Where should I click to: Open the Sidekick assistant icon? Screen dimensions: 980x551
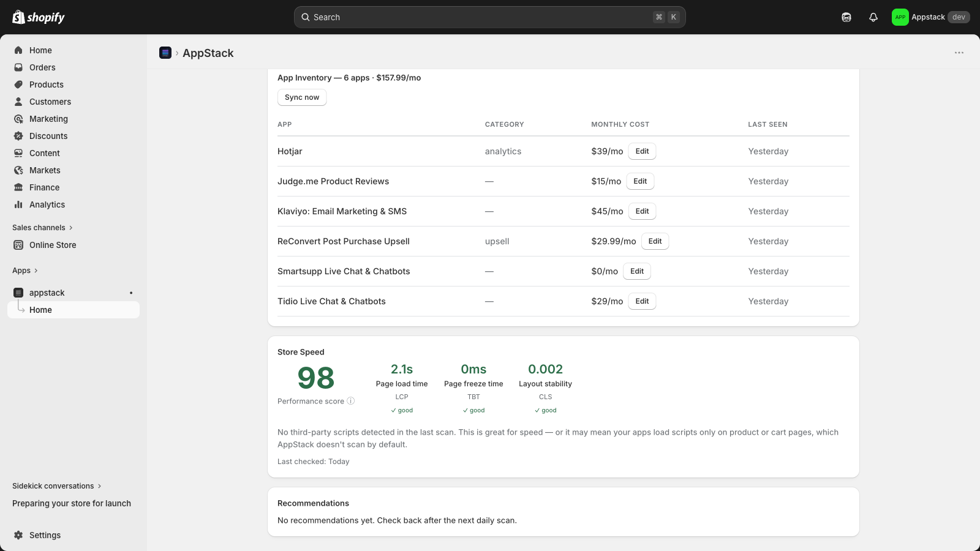[x=846, y=17]
